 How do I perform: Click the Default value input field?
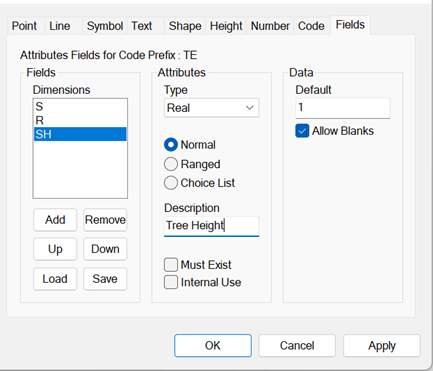coord(343,108)
